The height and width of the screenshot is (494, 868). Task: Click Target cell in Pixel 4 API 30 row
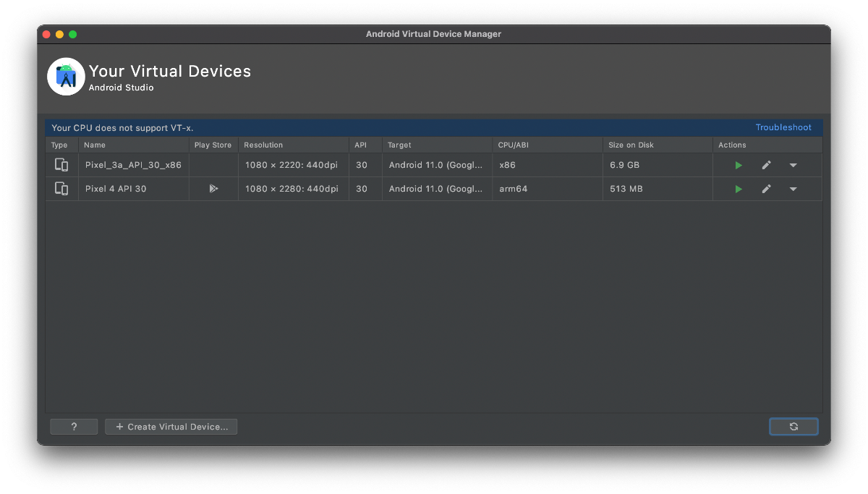[x=437, y=189]
